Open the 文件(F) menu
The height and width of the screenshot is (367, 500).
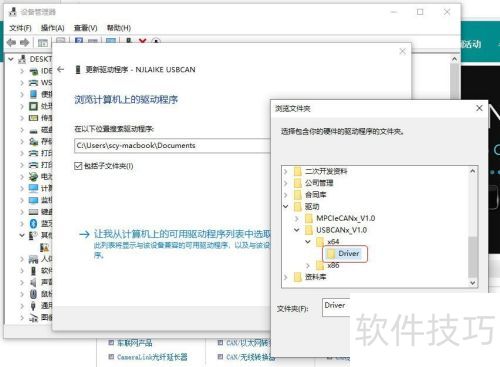[20, 28]
